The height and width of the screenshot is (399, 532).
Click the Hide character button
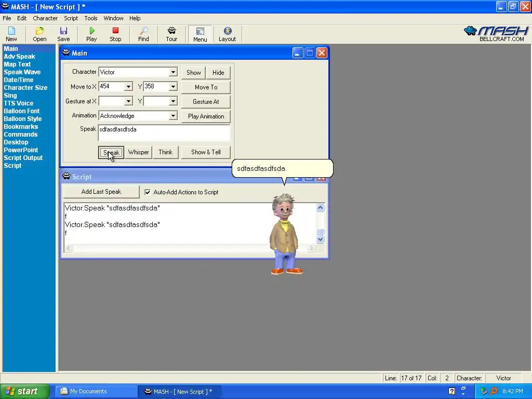(x=218, y=73)
